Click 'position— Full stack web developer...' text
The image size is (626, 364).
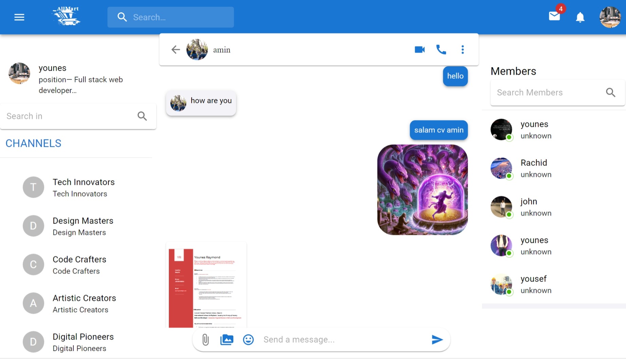pyautogui.click(x=81, y=85)
